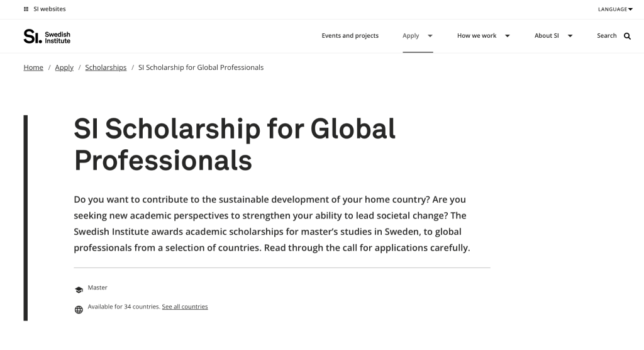Open See all countries link
The image size is (644, 350).
pos(185,307)
